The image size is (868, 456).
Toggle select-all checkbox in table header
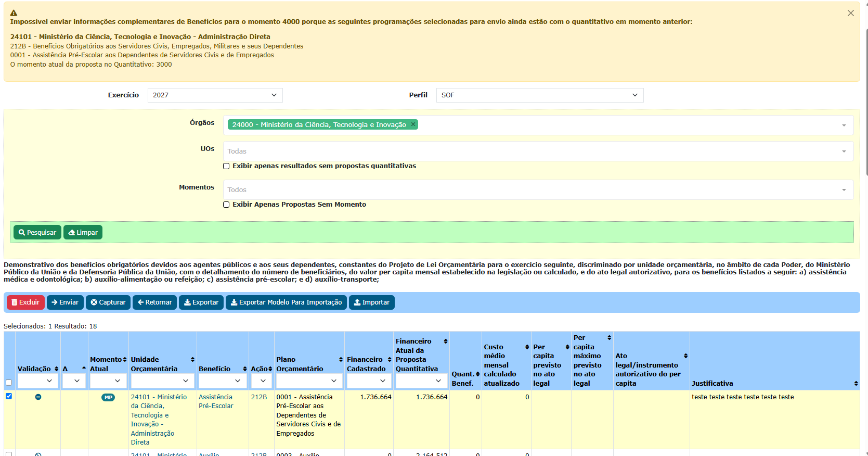coord(9,383)
